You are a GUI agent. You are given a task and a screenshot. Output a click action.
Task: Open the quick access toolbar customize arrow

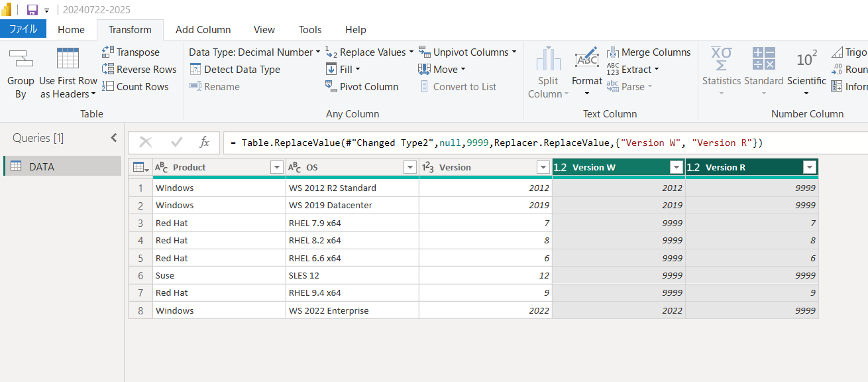coord(47,11)
